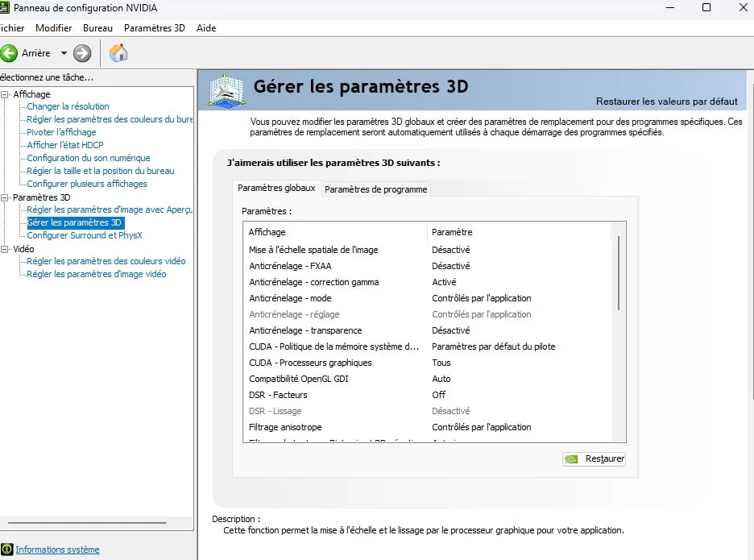The width and height of the screenshot is (754, 560).
Task: Open the Informations système link
Action: (58, 550)
